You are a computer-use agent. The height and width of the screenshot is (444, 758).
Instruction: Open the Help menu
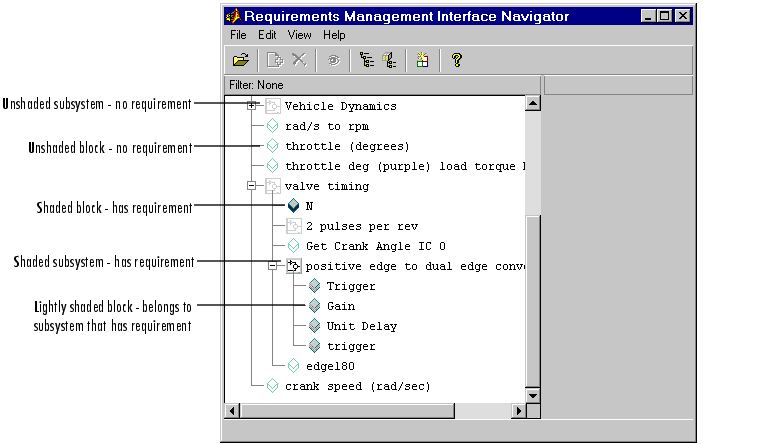(x=334, y=35)
